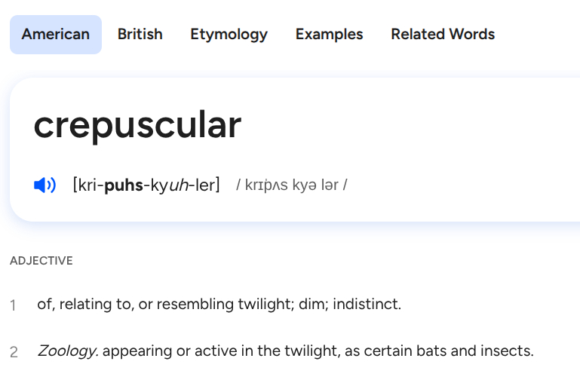Viewport: 580px width, 392px height.
Task: Click the number 2 definition marker
Action: [14, 352]
